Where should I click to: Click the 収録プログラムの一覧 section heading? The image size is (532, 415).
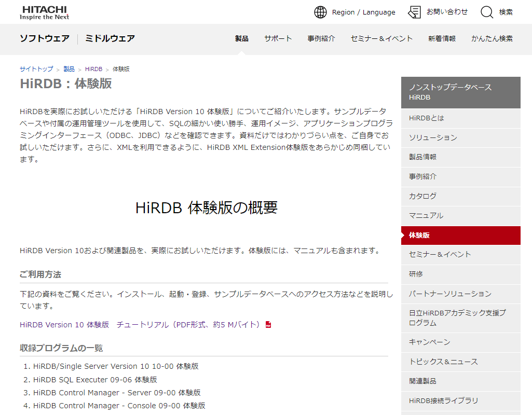click(x=61, y=348)
